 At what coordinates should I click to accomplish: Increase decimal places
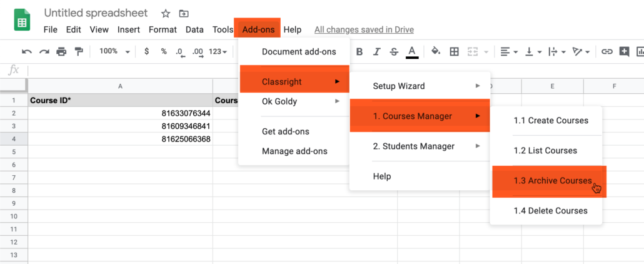(x=198, y=52)
